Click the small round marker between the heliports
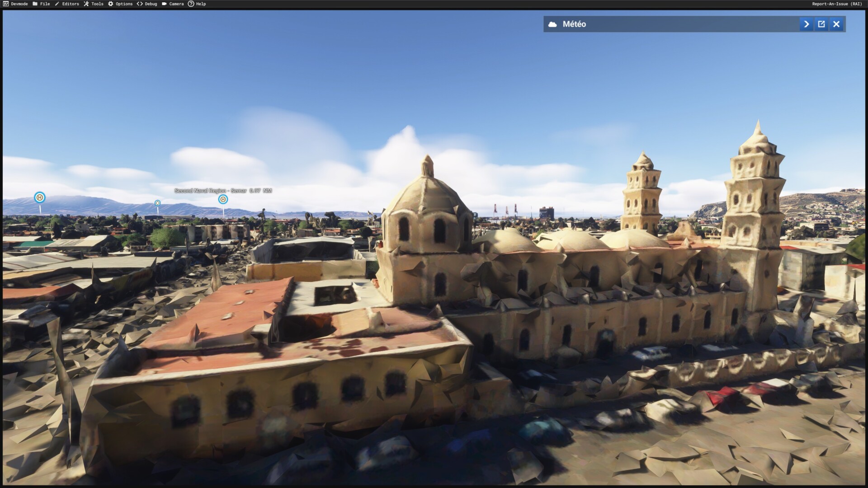Image resolution: width=868 pixels, height=488 pixels. [x=157, y=203]
